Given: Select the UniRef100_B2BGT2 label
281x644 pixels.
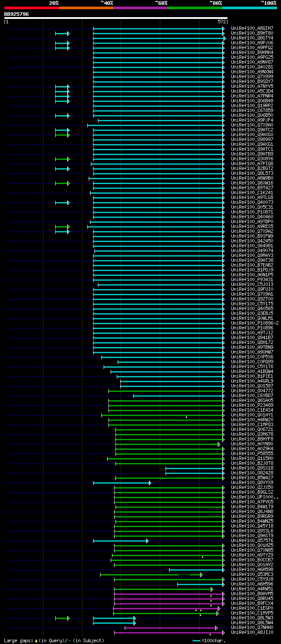Looking at the screenshot, I should coord(252,169).
